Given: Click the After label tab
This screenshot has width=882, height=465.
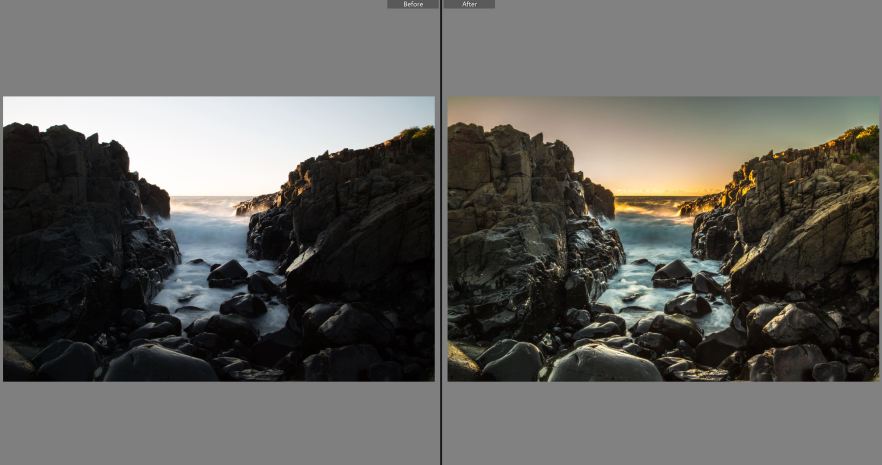Looking at the screenshot, I should pyautogui.click(x=468, y=4).
